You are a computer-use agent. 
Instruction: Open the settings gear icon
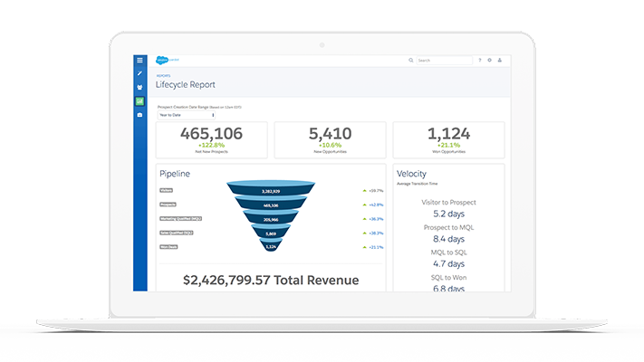[x=490, y=61]
